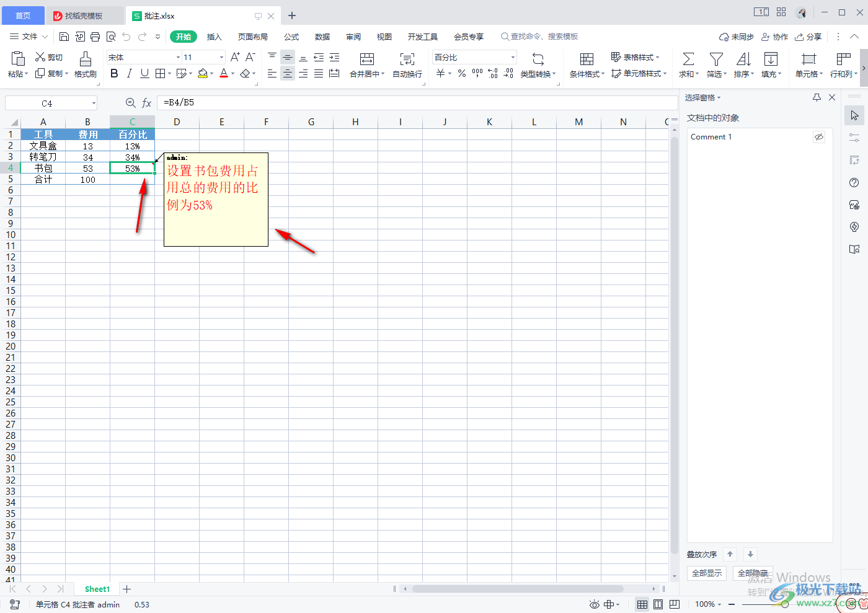868x613 pixels.
Task: Decrease font size with A- icon
Action: click(x=250, y=57)
